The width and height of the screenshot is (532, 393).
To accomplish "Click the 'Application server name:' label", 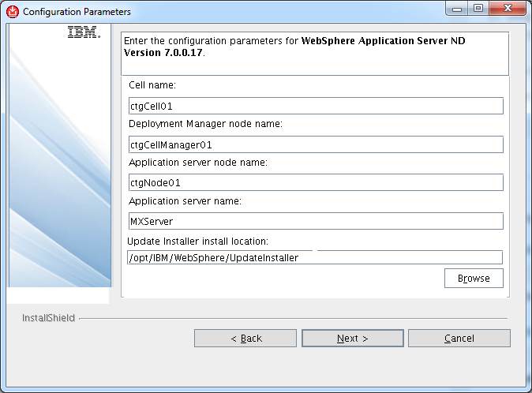I will tap(185, 201).
